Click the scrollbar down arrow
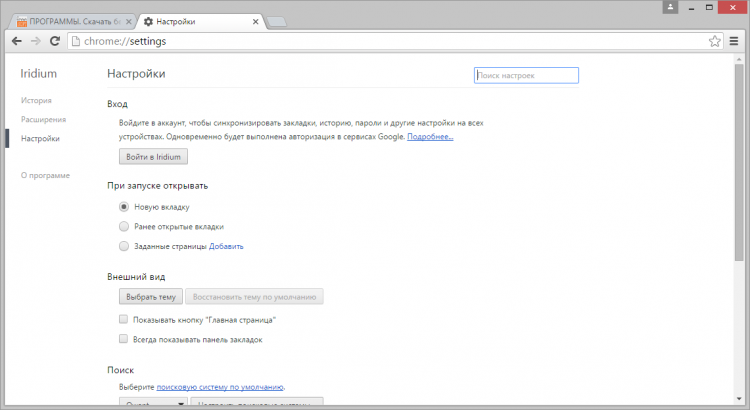This screenshot has width=750, height=410. 739,399
